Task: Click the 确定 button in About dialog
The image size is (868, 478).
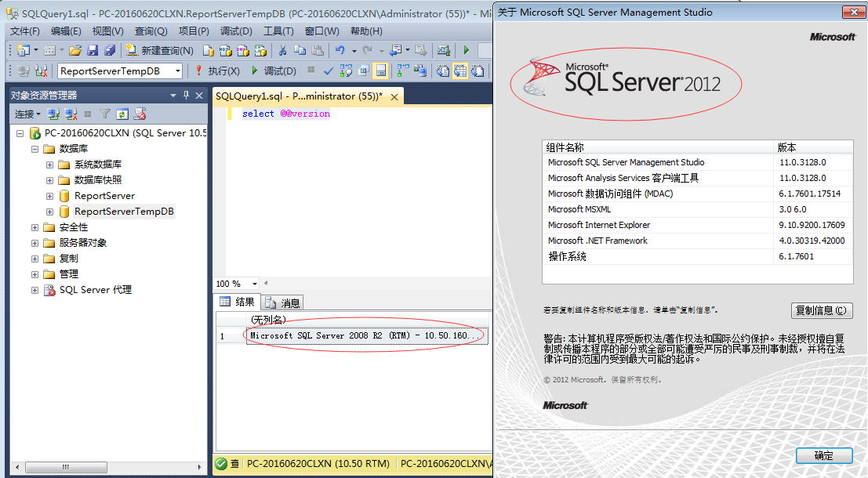Action: [x=824, y=455]
